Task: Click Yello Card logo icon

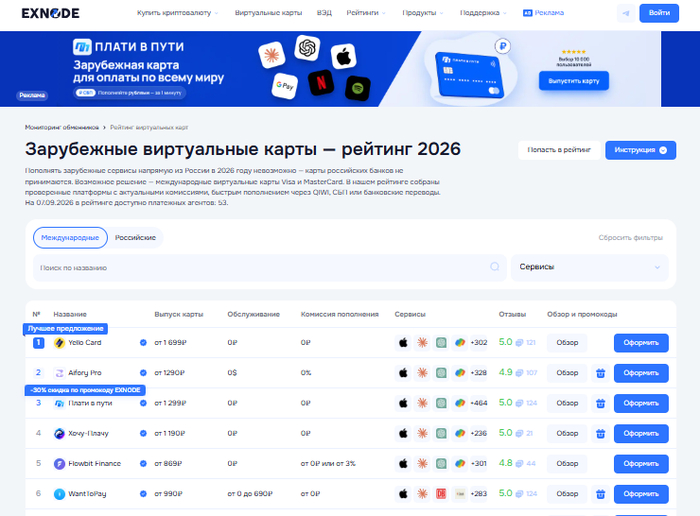Action: pyautogui.click(x=59, y=343)
